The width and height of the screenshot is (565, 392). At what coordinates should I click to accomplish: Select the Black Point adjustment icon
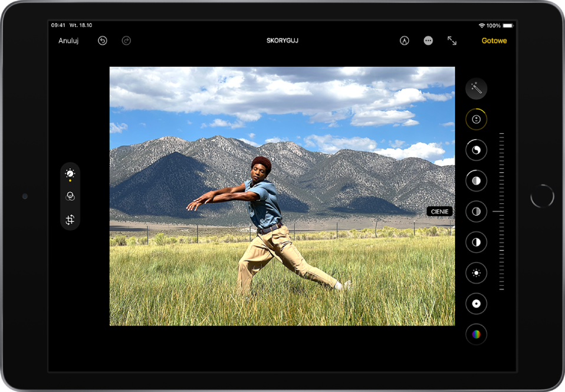pos(476,304)
